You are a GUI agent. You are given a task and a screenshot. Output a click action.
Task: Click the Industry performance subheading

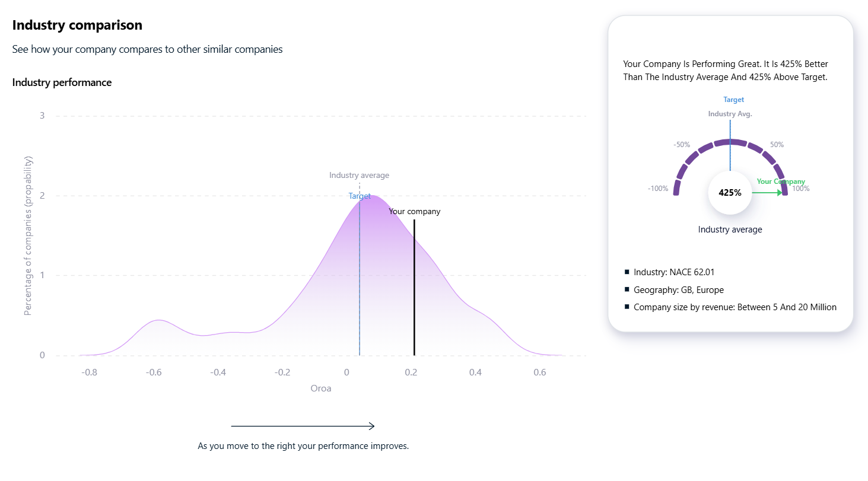62,82
